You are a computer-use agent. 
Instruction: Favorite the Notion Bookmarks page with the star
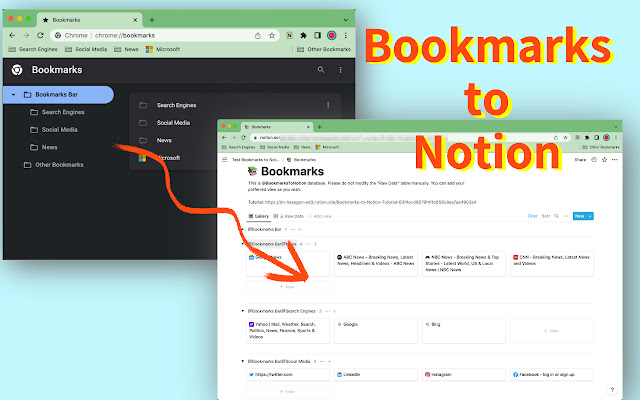point(604,160)
